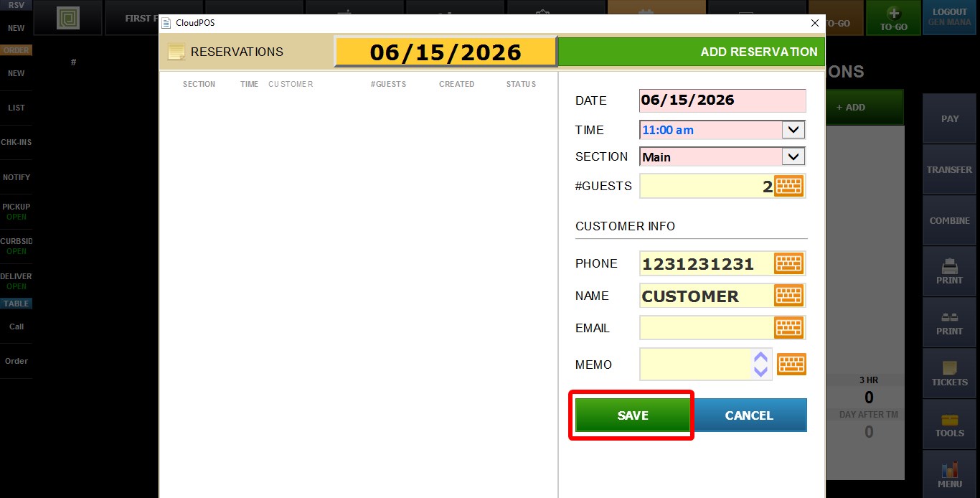Click Call under TABLE in left sidebar
980x498 pixels.
tap(16, 326)
